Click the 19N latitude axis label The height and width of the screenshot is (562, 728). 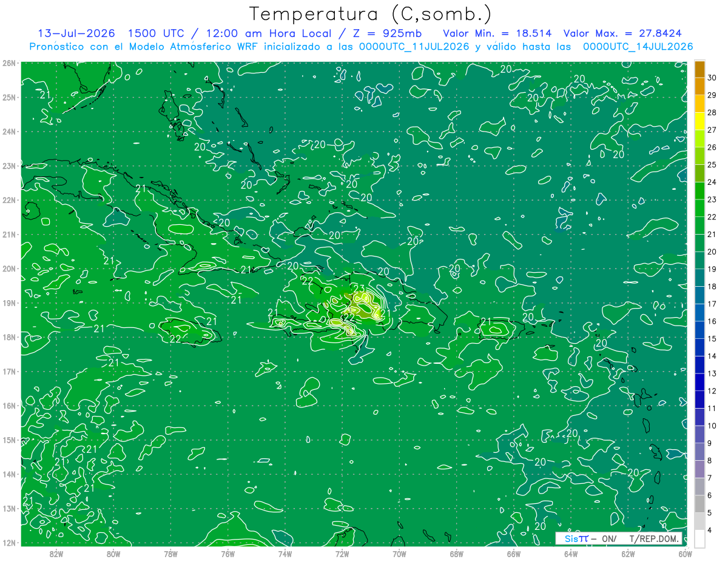8,303
